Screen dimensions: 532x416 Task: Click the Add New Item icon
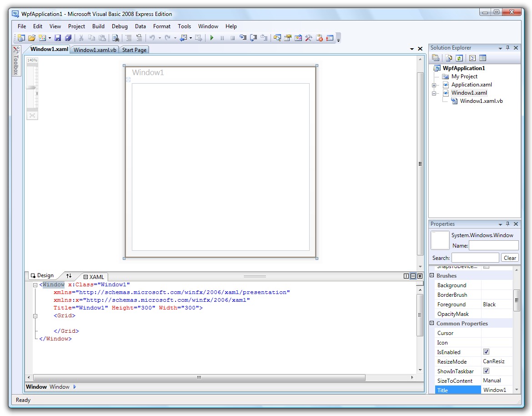(x=42, y=38)
